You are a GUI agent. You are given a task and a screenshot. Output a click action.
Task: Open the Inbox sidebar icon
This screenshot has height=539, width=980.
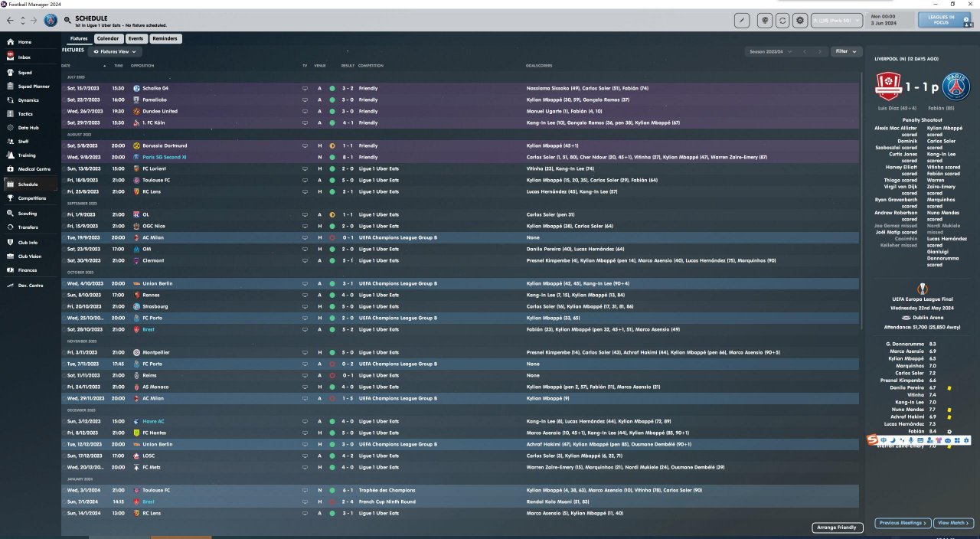[10, 57]
